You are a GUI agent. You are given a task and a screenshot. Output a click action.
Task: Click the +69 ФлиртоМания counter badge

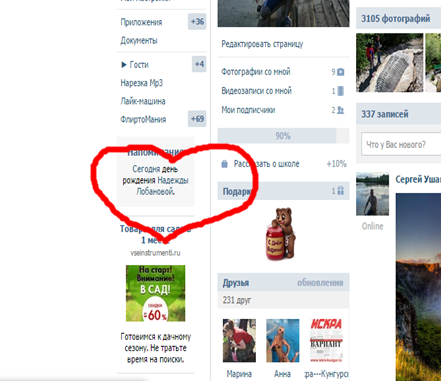[x=197, y=119]
